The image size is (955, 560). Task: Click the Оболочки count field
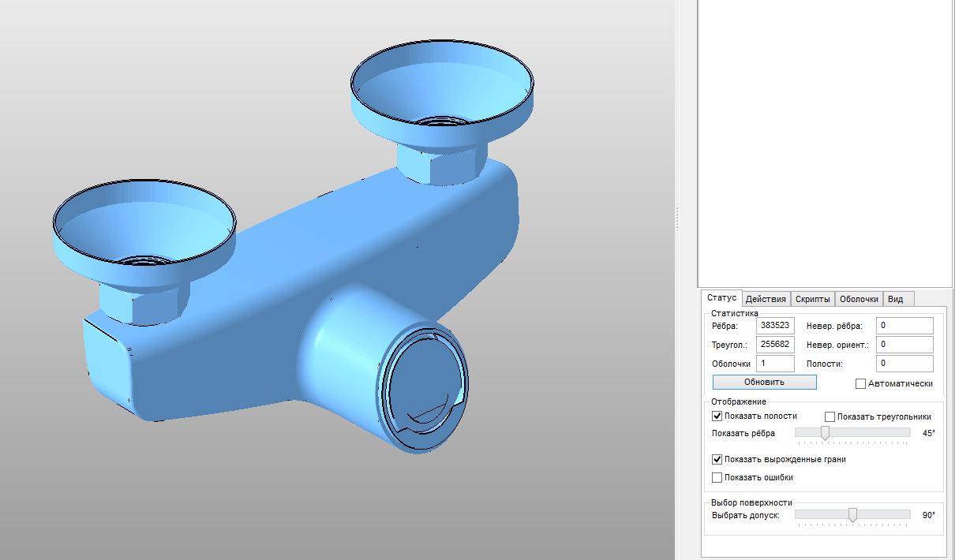click(775, 363)
